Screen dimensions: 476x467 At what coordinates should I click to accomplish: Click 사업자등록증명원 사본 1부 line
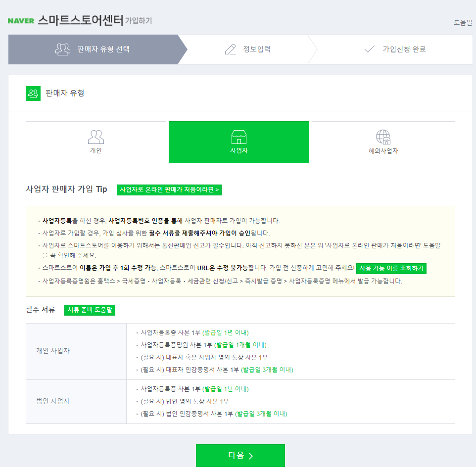click(x=203, y=345)
